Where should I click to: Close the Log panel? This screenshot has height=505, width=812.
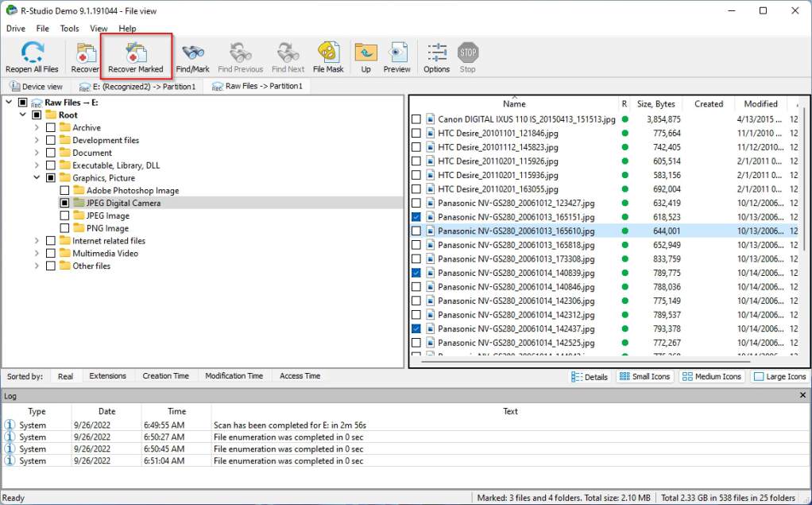pos(802,395)
